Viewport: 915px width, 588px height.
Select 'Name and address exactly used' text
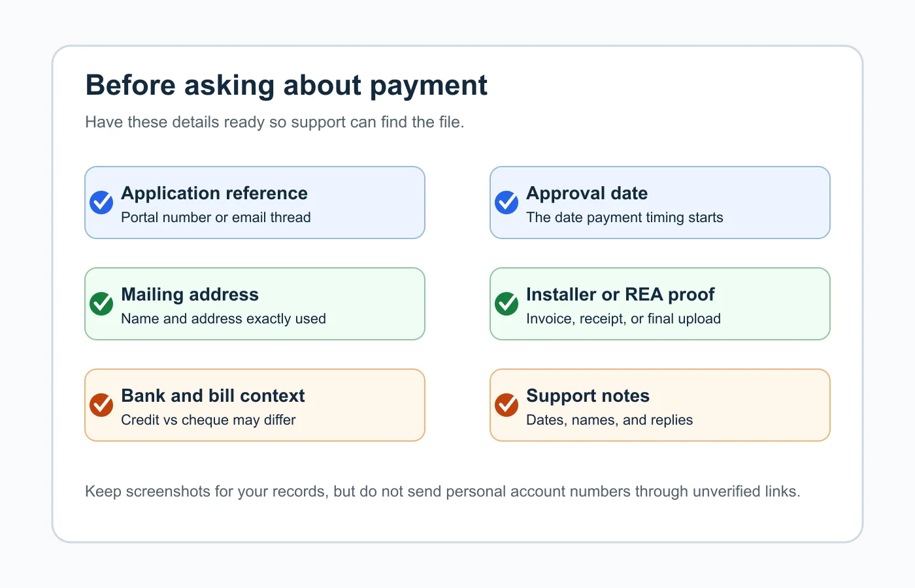[x=224, y=319]
